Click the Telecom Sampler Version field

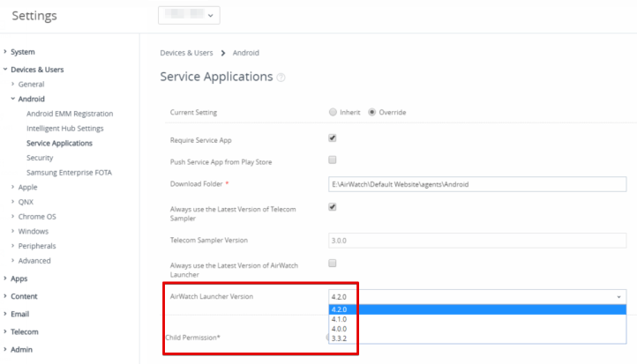pos(476,240)
